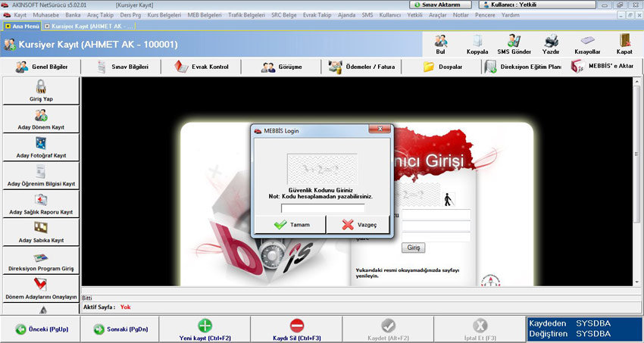Open the Kurs Belgeleri menu
Image resolution: width=644 pixels, height=343 pixels.
point(164,15)
